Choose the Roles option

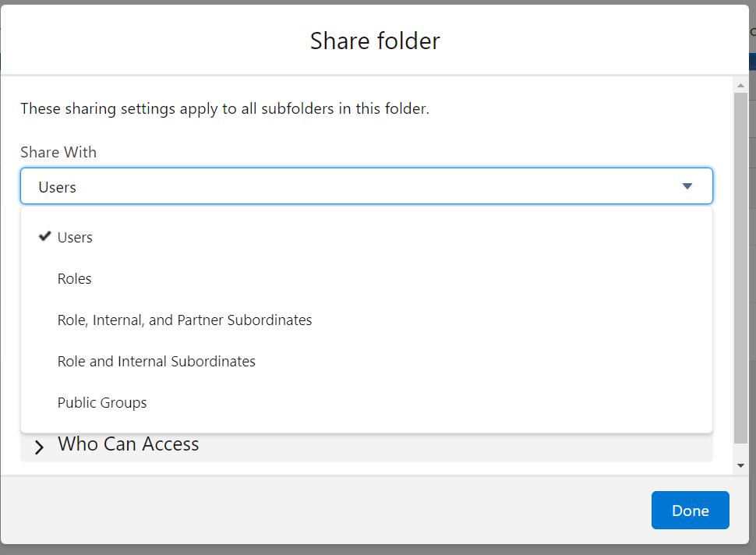(x=75, y=279)
